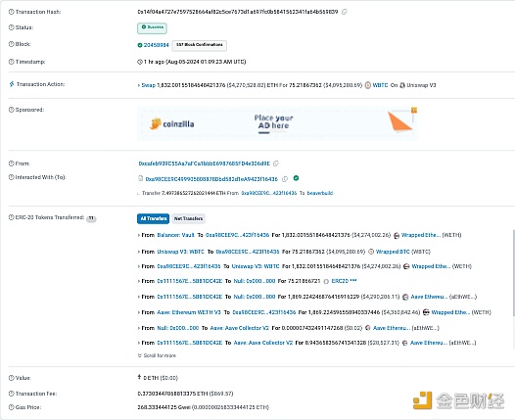Click the Block Confirmations badge
Image resolution: width=515 pixels, height=420 pixels.
click(x=200, y=45)
